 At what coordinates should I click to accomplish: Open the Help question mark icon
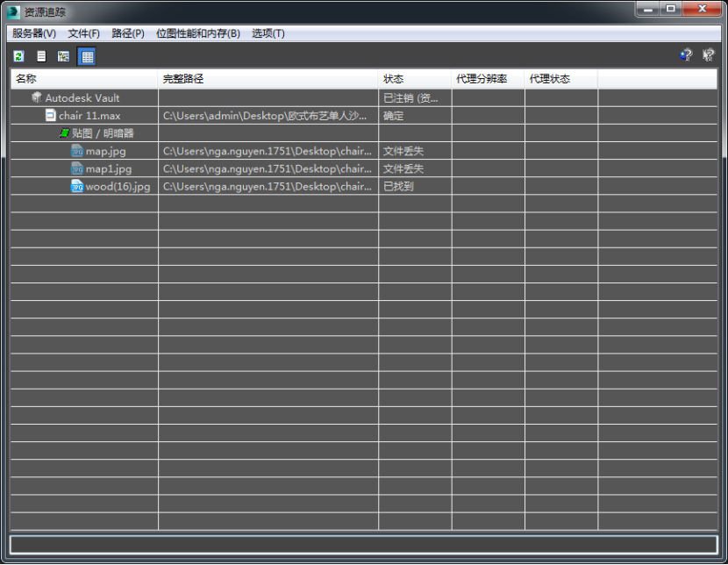(686, 55)
